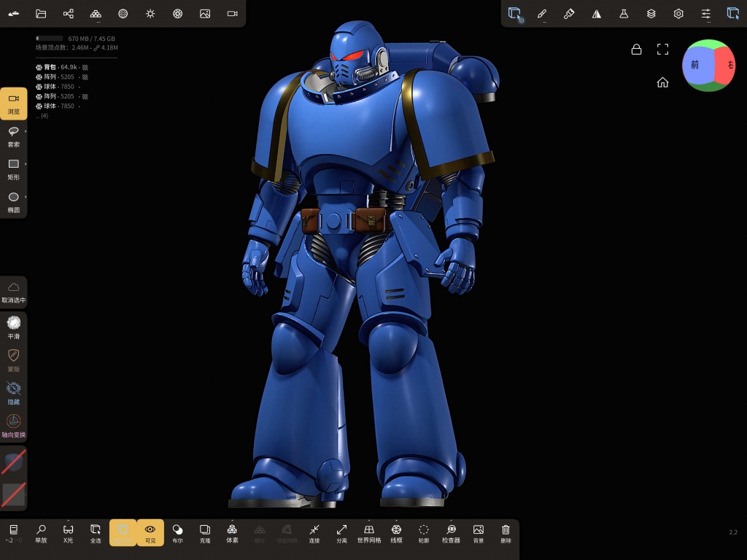Open the stroke pencil menu
Viewport: 747px width, 560px height.
(x=542, y=14)
